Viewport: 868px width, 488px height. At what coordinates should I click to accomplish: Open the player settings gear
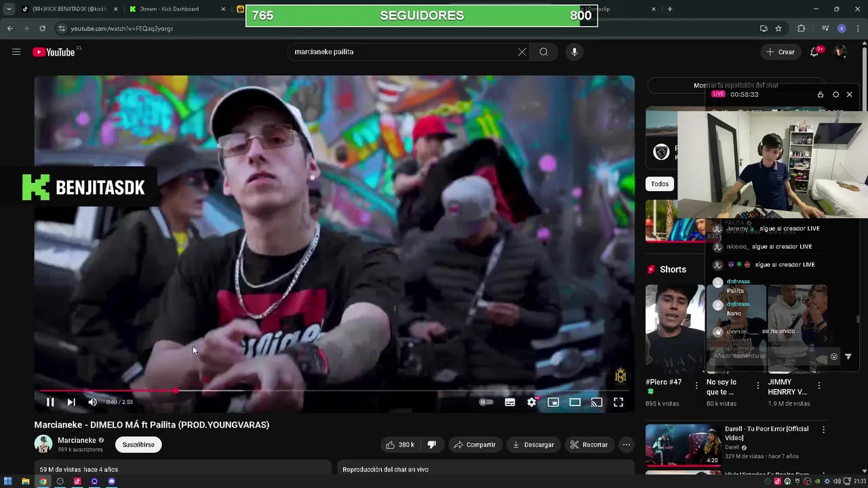click(x=532, y=402)
